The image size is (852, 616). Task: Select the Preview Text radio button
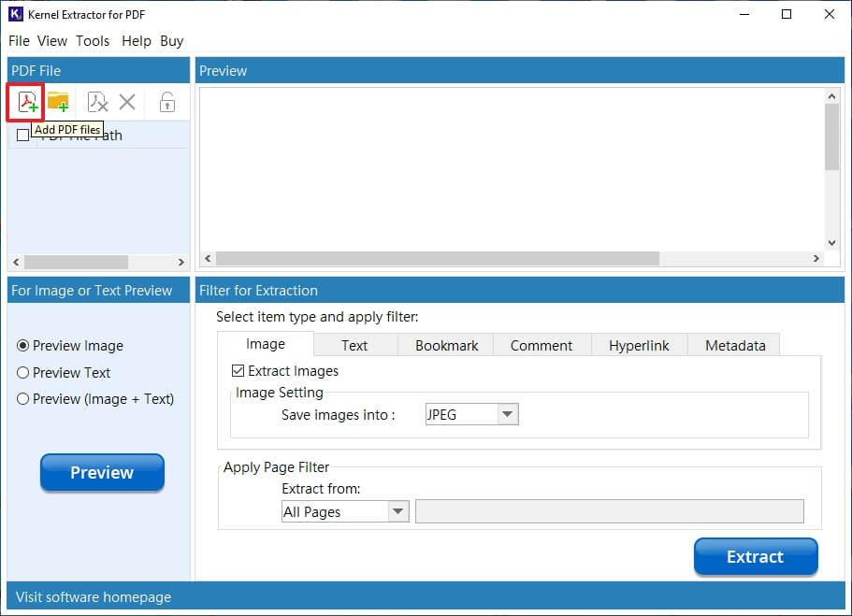point(22,373)
